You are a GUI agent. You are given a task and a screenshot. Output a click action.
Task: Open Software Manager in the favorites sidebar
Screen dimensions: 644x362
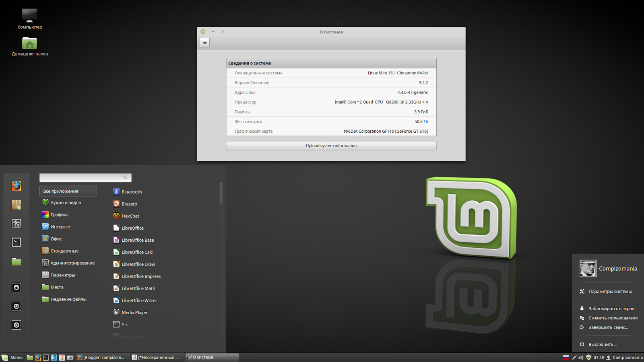17,205
